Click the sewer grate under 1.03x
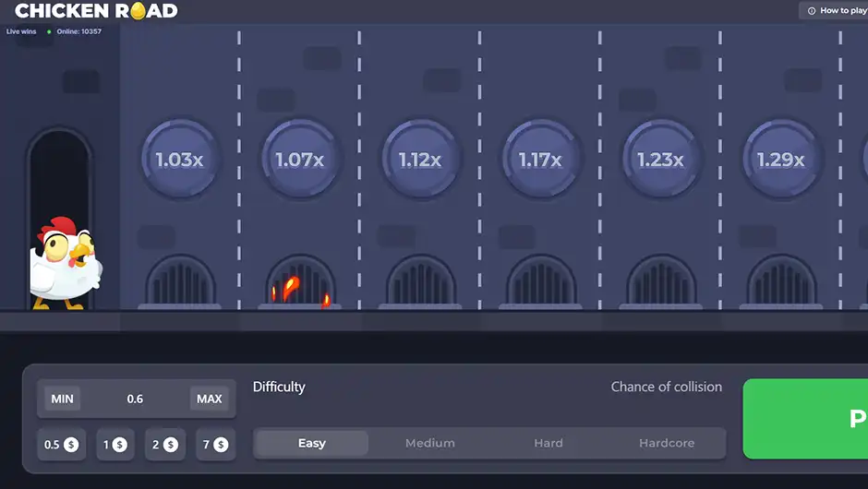Screen dimensions: 868x489 coord(180,281)
